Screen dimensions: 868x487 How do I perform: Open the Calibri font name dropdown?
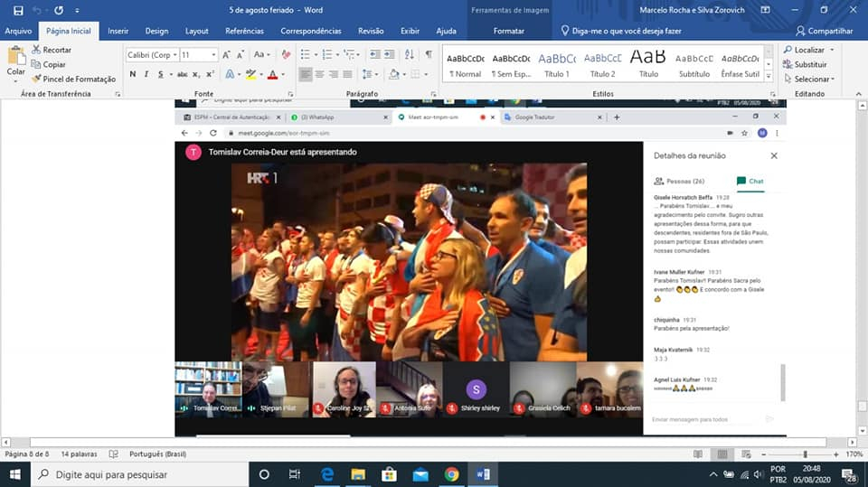click(x=175, y=55)
